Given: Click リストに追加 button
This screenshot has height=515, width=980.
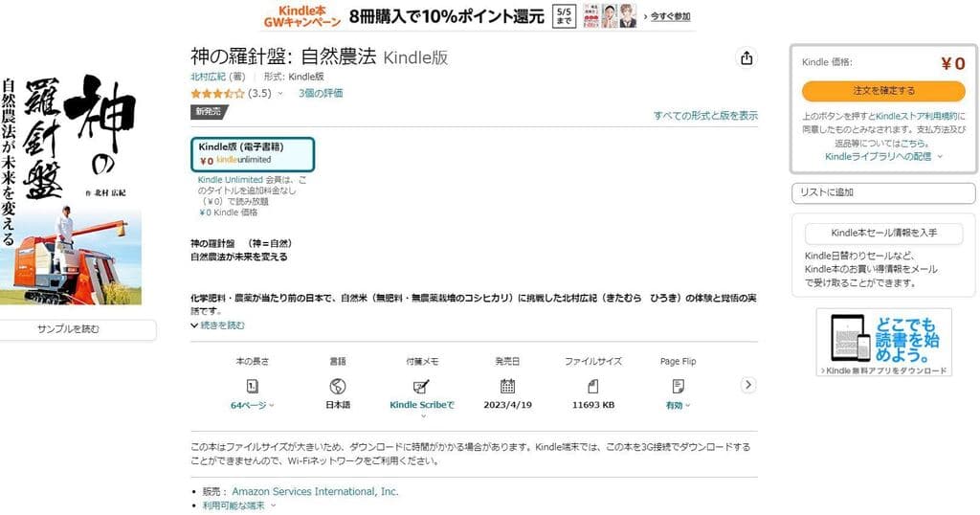Looking at the screenshot, I should 883,192.
